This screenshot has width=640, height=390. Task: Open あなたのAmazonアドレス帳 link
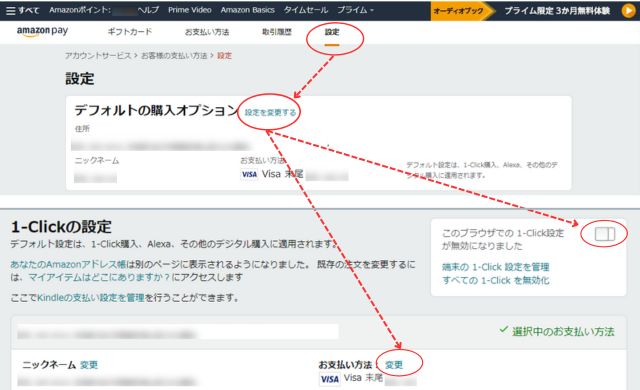(68, 264)
